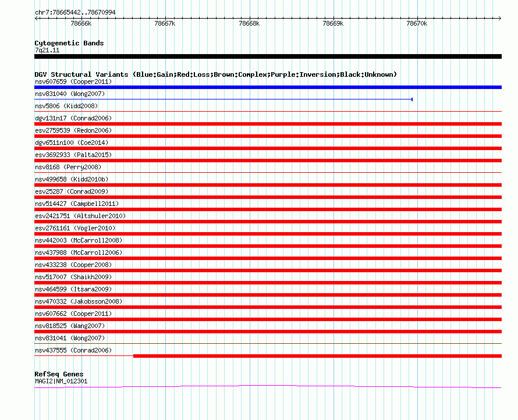518x420 pixels.
Task: Select variant nsv818525 (Wang2007) label
Action: click(x=70, y=326)
